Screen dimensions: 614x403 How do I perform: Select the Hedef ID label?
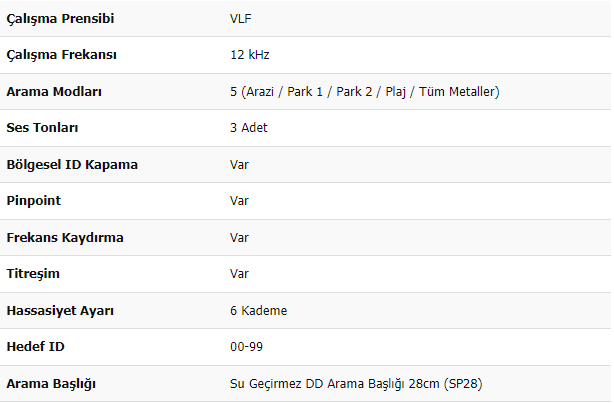pos(36,347)
